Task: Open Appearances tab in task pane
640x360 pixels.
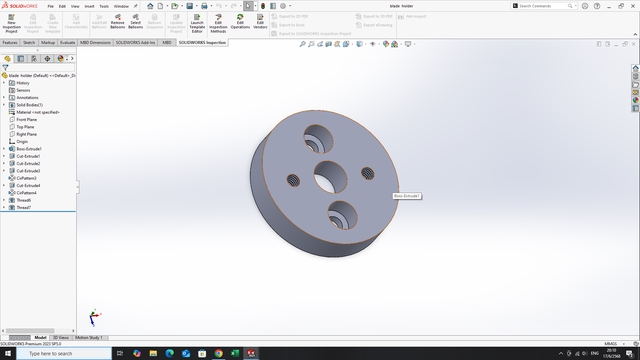Action: (636, 100)
